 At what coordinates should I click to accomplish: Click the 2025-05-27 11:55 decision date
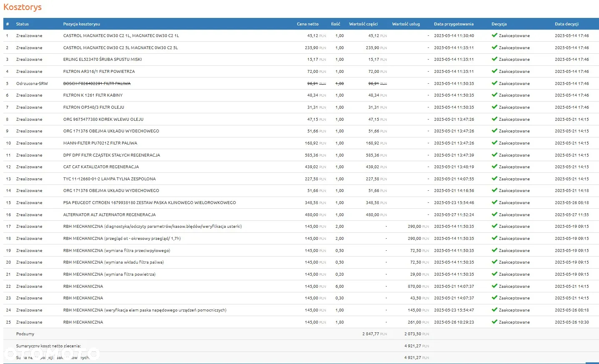click(571, 214)
